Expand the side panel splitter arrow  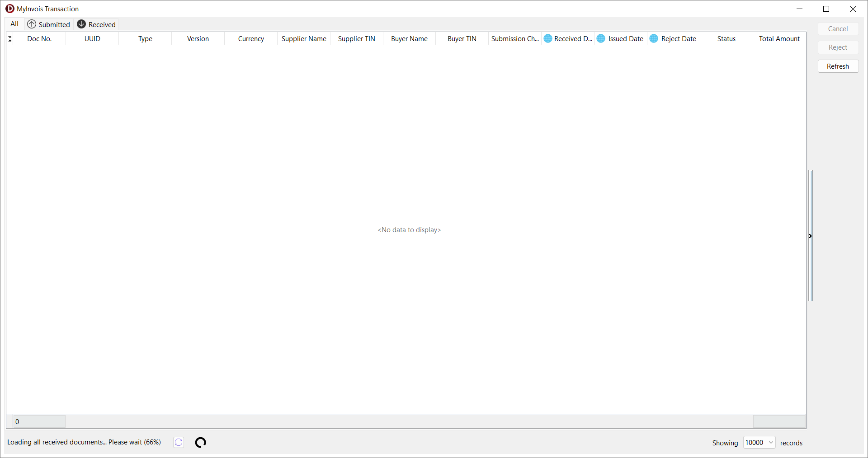tap(810, 236)
